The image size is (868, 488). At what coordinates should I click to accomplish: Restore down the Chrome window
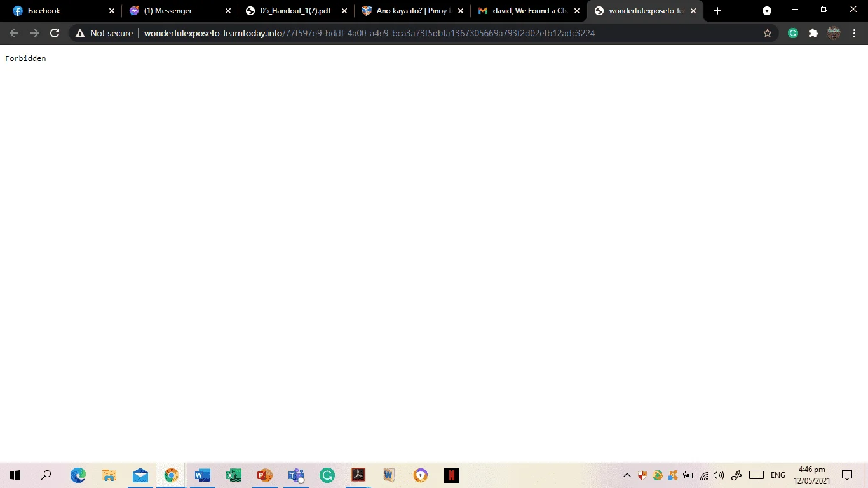pos(824,10)
